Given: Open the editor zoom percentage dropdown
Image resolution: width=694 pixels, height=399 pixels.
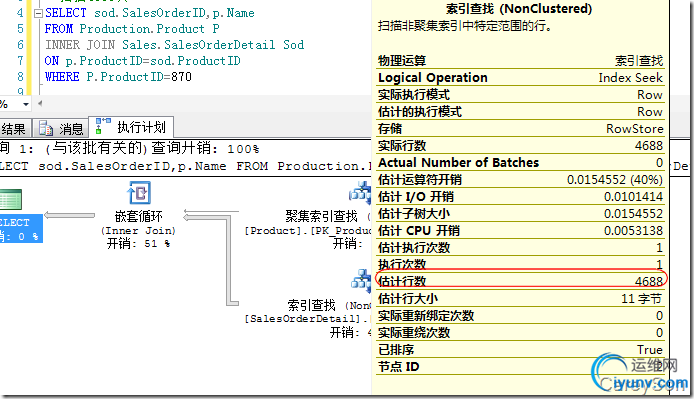Looking at the screenshot, I should [x=26, y=105].
